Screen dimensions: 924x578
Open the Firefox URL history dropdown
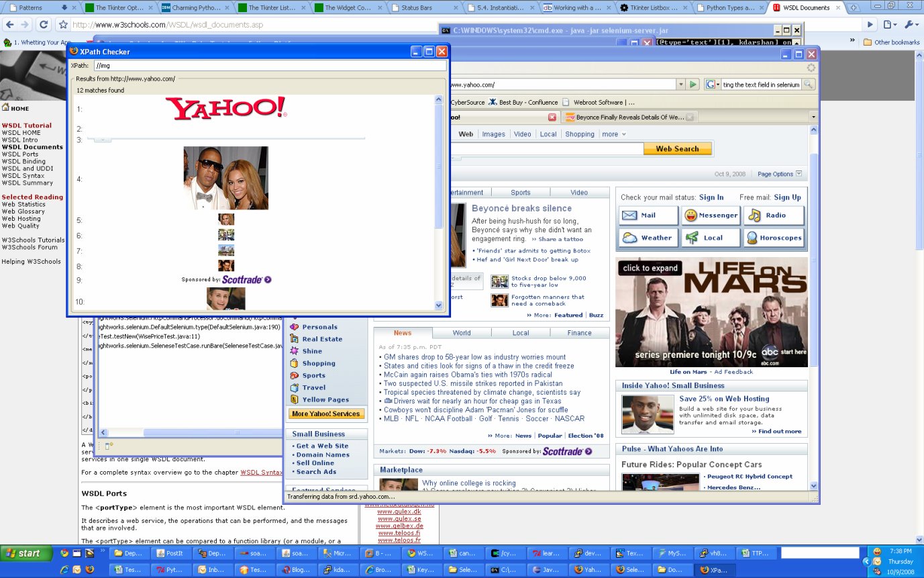tap(681, 85)
